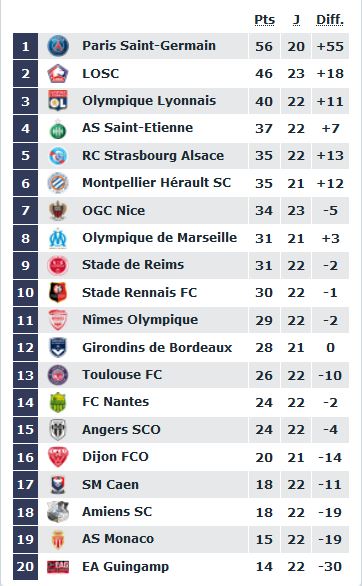
Task: Click the J column header
Action: 296,19
